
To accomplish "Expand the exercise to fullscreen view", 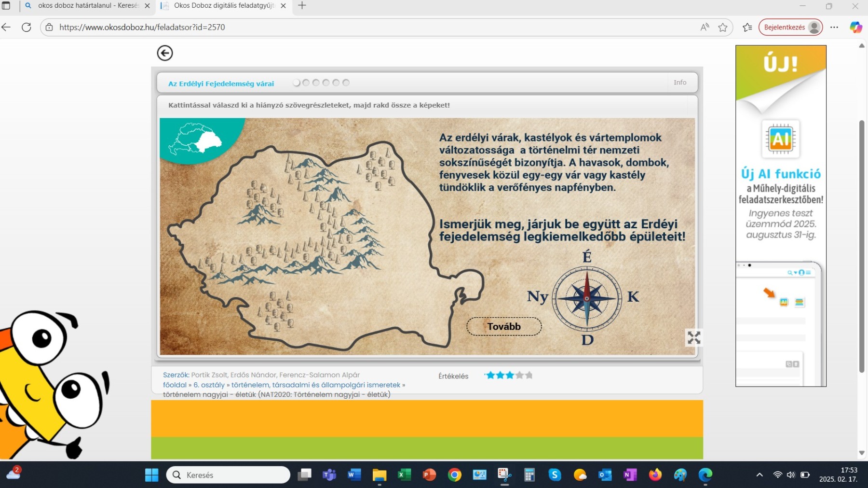I will point(693,337).
